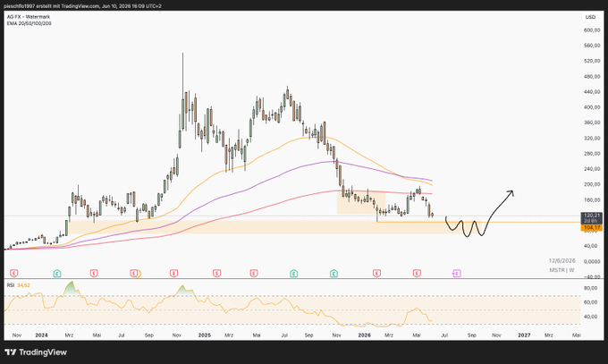Click the 0,0000 price axis label
The height and width of the screenshot is (364, 608).
point(592,261)
